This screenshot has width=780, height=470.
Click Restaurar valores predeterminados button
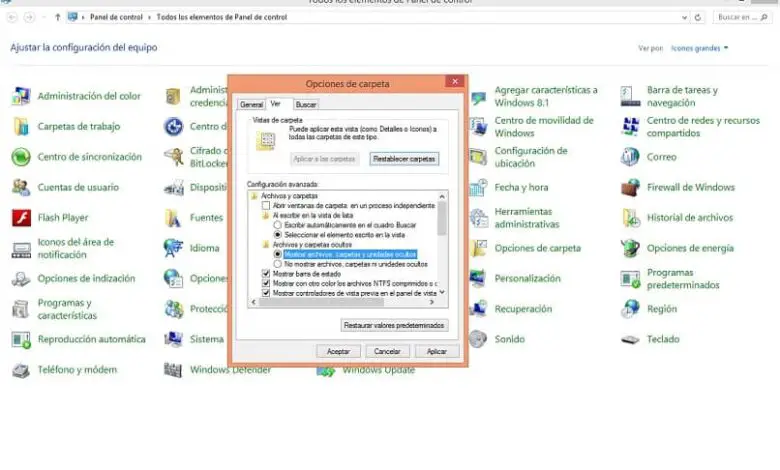click(x=394, y=325)
